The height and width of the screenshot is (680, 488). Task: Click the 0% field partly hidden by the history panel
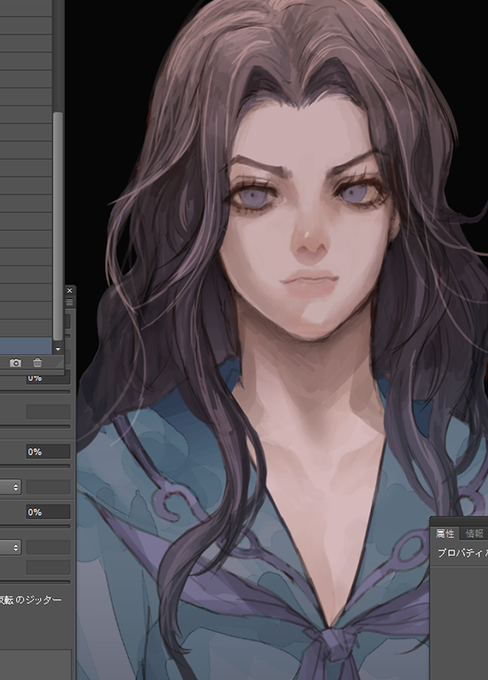coord(48,378)
